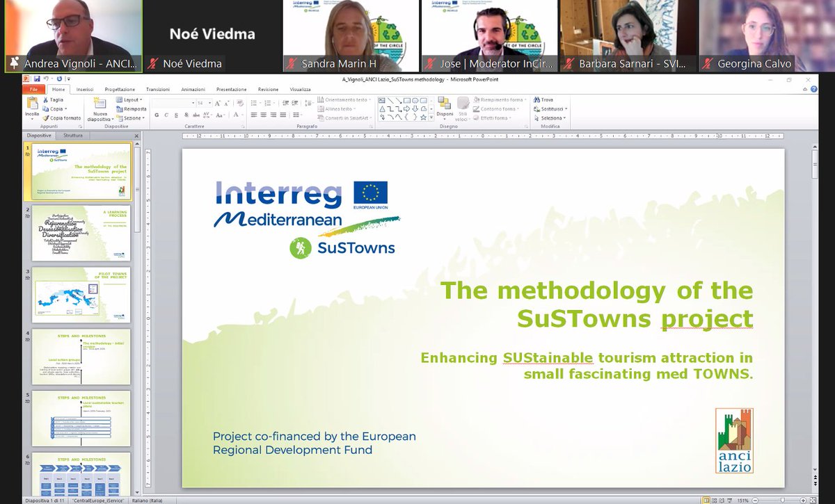Open the PowerPoint Help question mark
Viewport: 835px width, 504px height.
[x=813, y=90]
